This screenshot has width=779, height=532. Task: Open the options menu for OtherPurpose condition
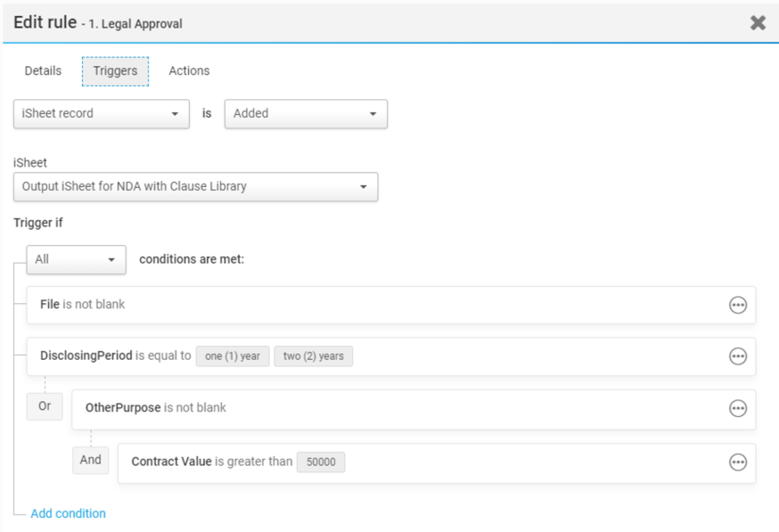(x=738, y=408)
